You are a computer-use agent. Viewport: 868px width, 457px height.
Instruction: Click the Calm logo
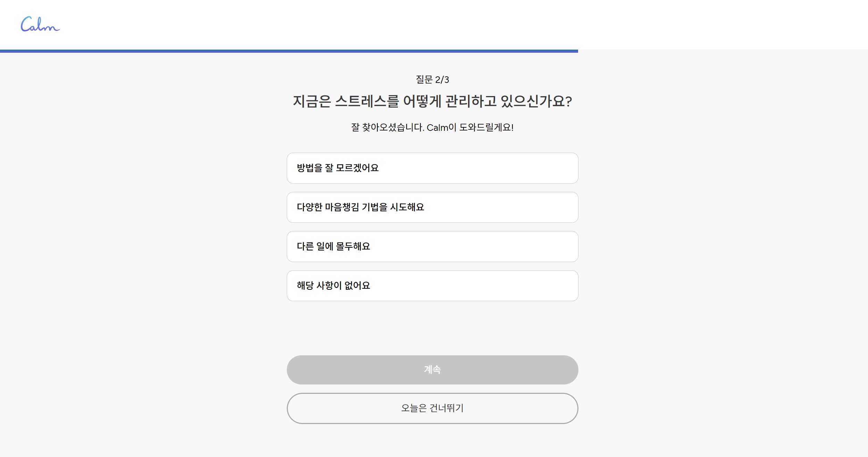tap(40, 24)
